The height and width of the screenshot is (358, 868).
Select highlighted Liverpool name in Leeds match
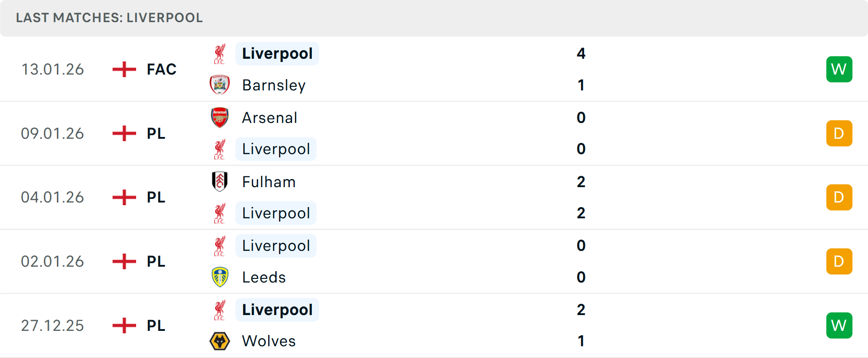[x=276, y=246]
